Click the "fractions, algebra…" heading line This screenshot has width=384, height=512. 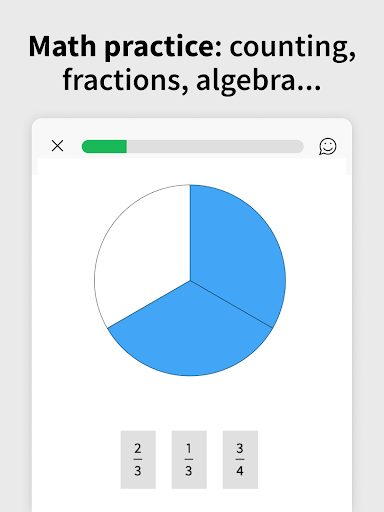[192, 80]
